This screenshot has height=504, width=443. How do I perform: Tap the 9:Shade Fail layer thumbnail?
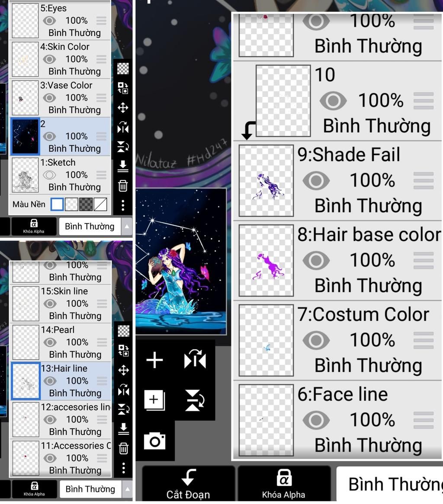(266, 181)
